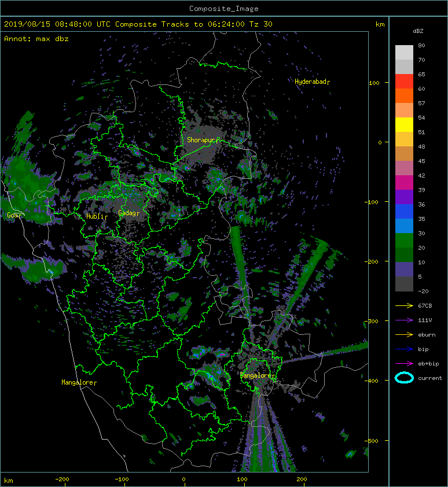Click the 'Composite Tracks to 06:24:00' text
This screenshot has width=448, height=487.
point(179,24)
